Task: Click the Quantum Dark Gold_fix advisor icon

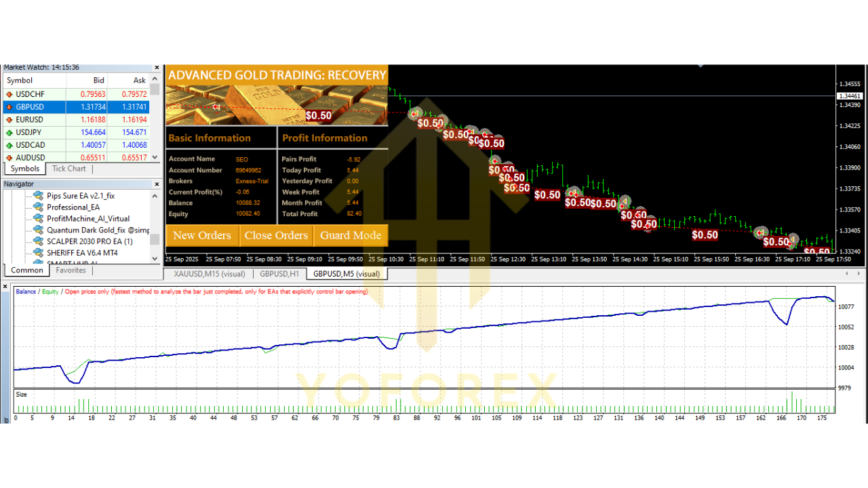Action: [x=38, y=230]
